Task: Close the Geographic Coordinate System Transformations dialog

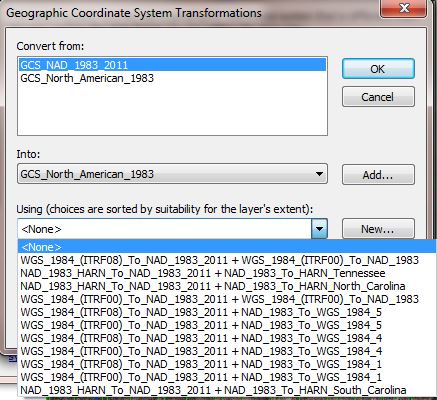Action: pos(404,8)
